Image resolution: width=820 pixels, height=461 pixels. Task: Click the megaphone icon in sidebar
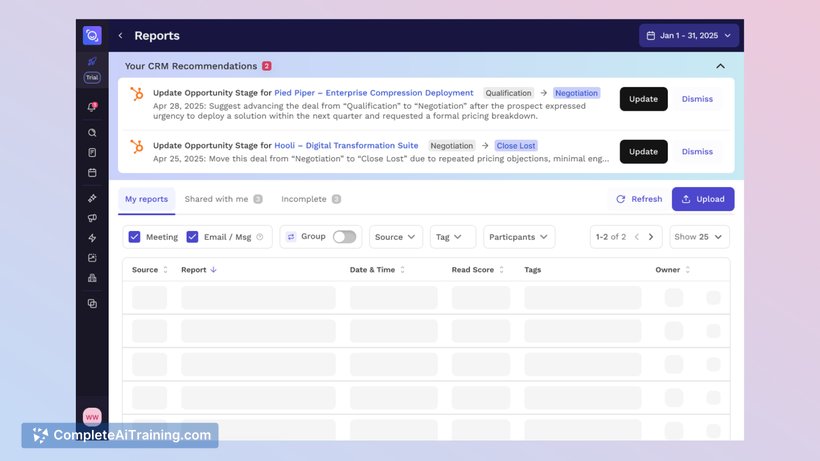click(x=92, y=218)
